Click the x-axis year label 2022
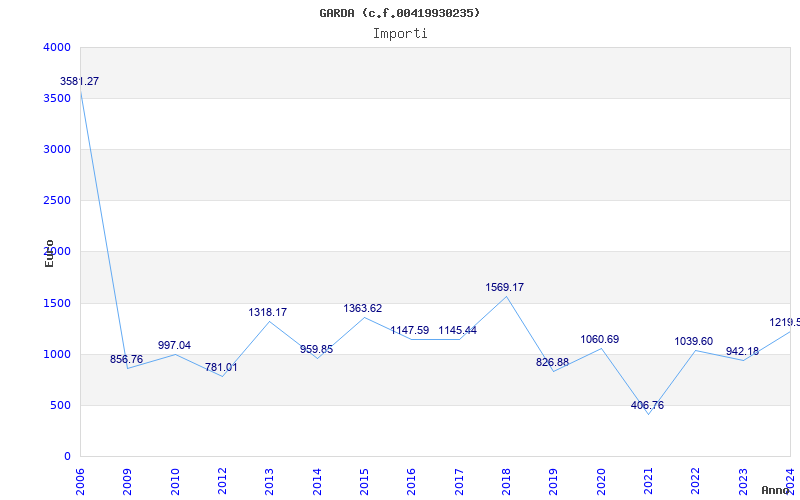800x500 pixels. click(696, 482)
